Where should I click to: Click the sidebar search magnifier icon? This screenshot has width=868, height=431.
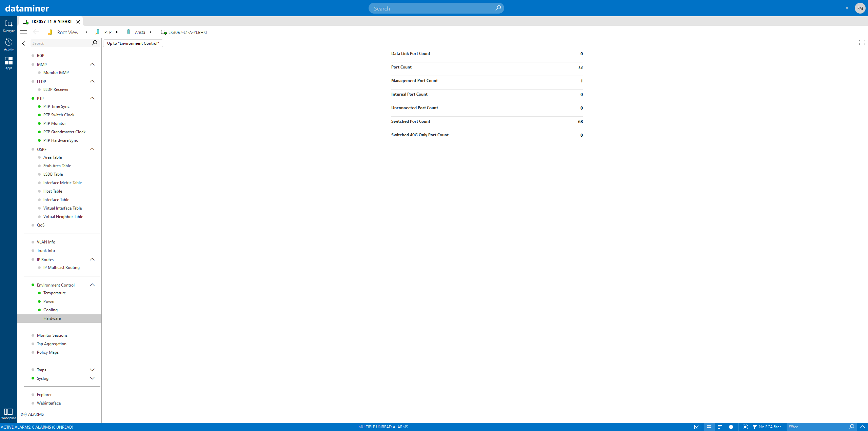tap(94, 43)
